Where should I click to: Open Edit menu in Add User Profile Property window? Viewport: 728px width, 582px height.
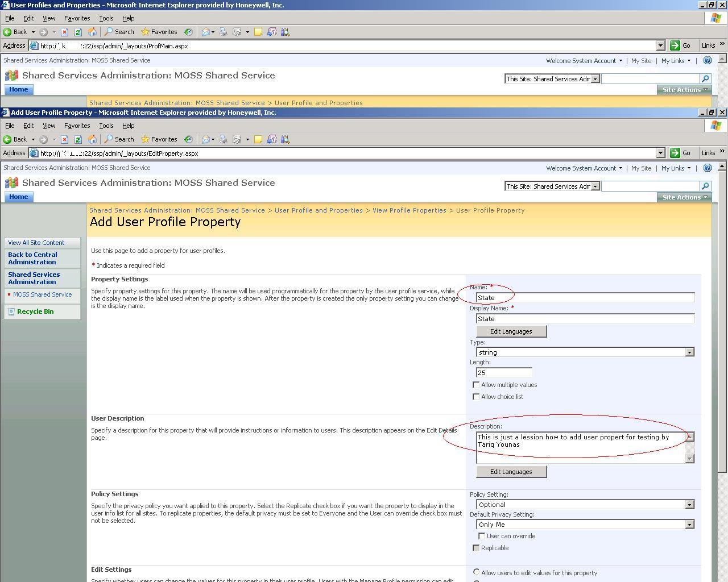click(28, 126)
